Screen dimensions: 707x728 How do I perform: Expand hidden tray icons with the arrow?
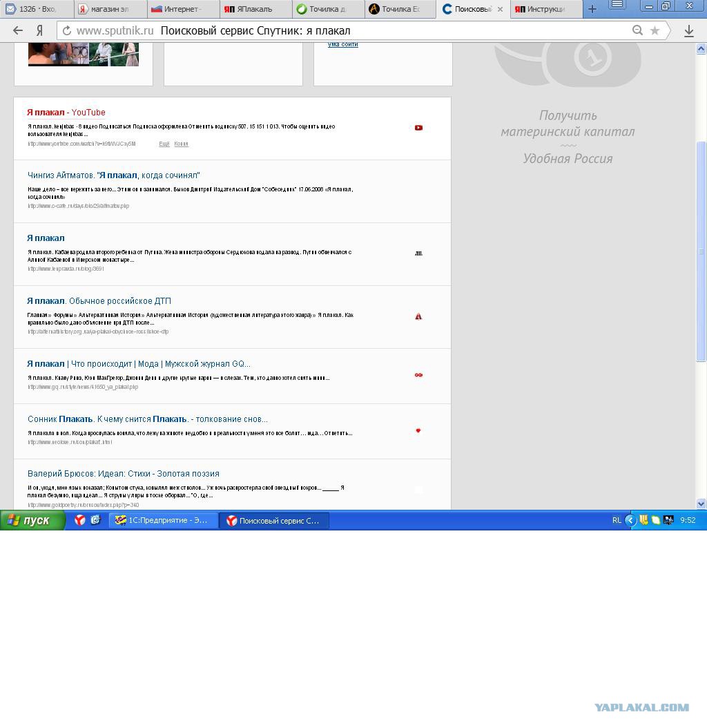coord(630,520)
